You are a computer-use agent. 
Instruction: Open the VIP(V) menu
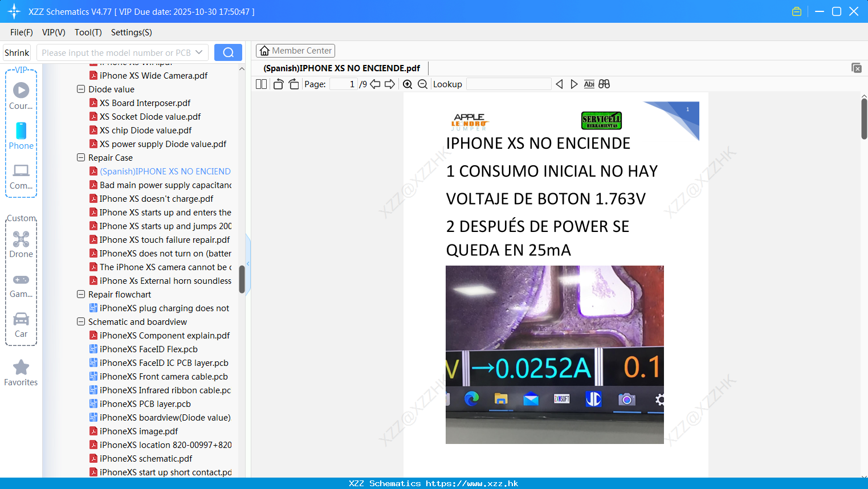(x=54, y=32)
